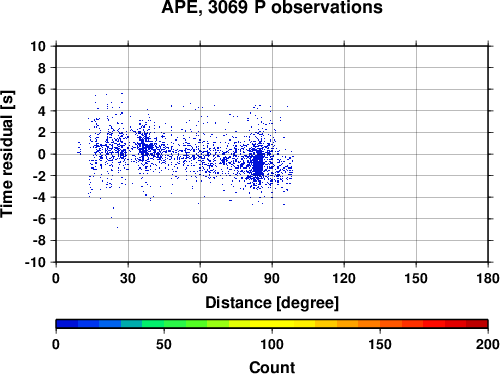This screenshot has width=500, height=374.
Task: Click the y-axis tick label '6'
Action: click(42, 90)
